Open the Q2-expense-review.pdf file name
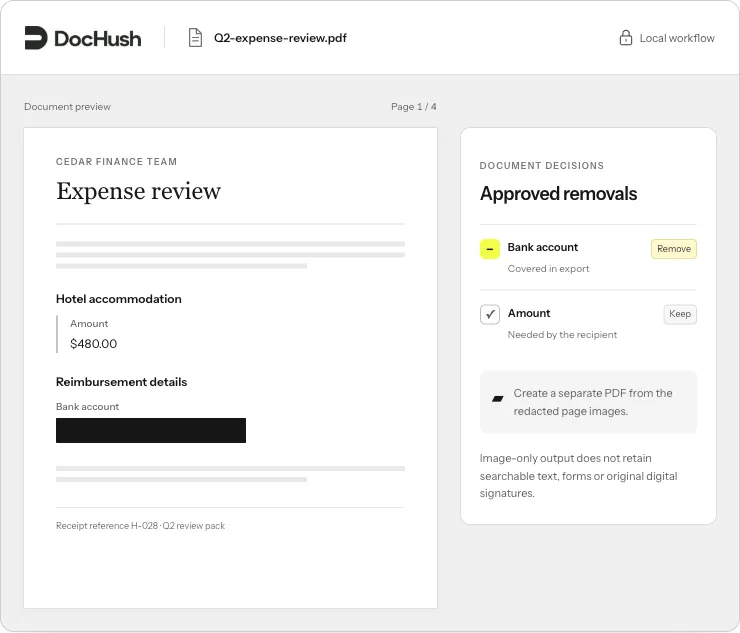Image resolution: width=740 pixels, height=633 pixels. point(280,38)
